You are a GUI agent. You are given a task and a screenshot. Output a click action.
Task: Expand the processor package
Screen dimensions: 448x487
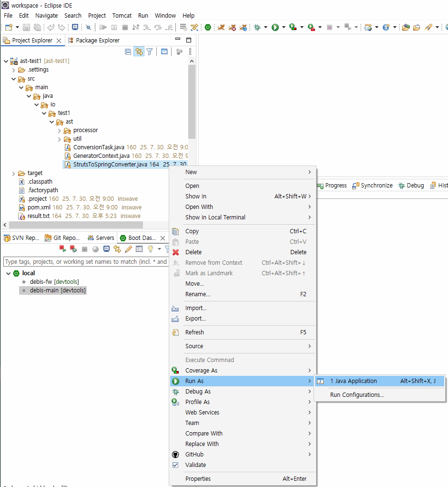click(59, 131)
